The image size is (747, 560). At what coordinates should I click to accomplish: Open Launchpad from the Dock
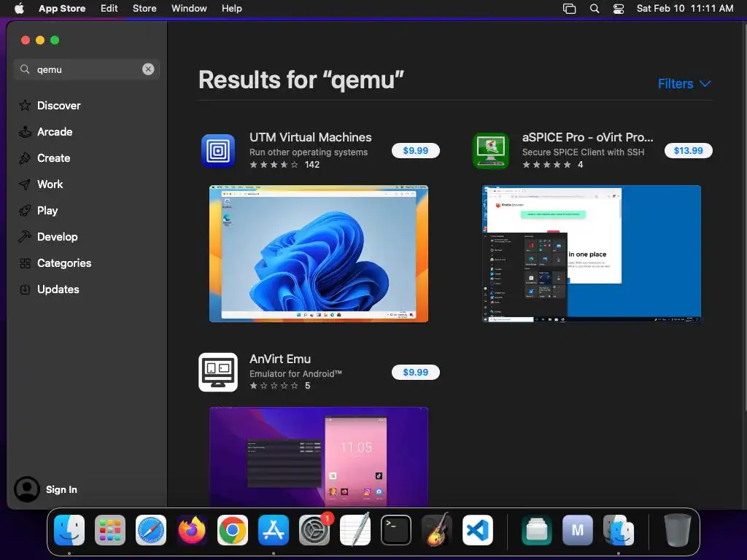tap(110, 530)
